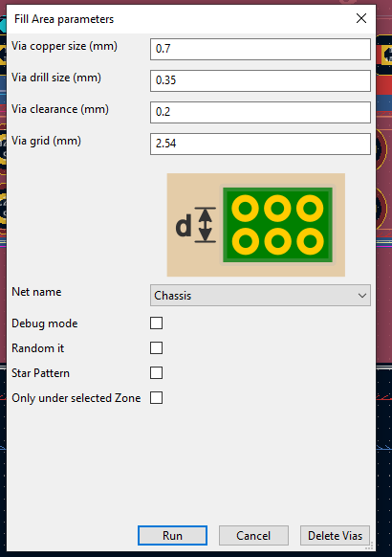Click the Via grid value field
This screenshot has height=557, width=392.
(260, 144)
